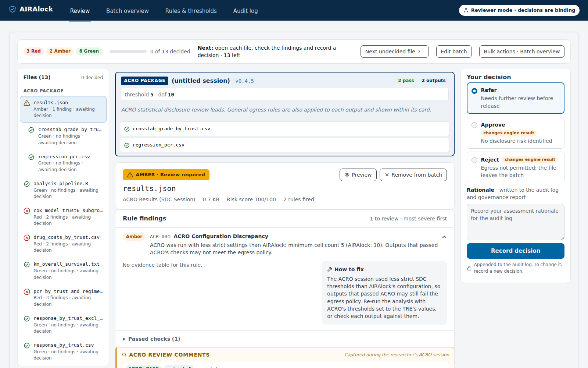This screenshot has width=588, height=368.
Task: Click the red cross icon for pcr_by_trust_and_regime file
Action: pyautogui.click(x=27, y=292)
